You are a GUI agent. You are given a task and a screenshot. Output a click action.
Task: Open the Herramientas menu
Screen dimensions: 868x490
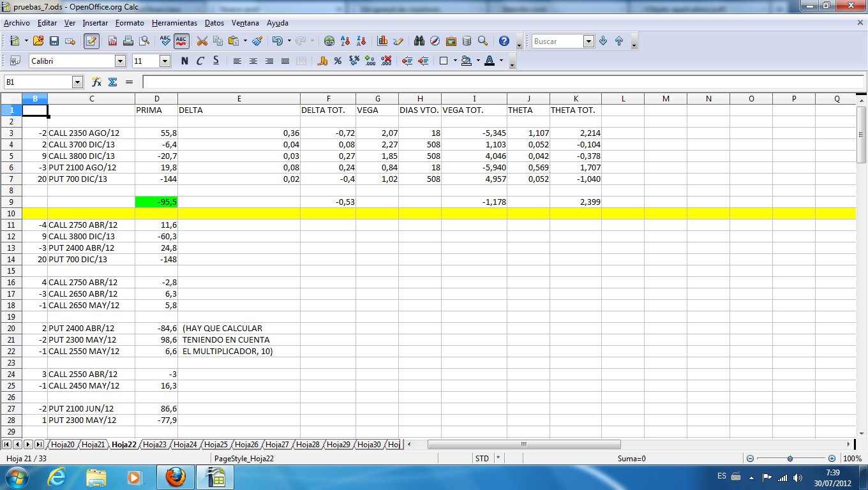click(174, 23)
